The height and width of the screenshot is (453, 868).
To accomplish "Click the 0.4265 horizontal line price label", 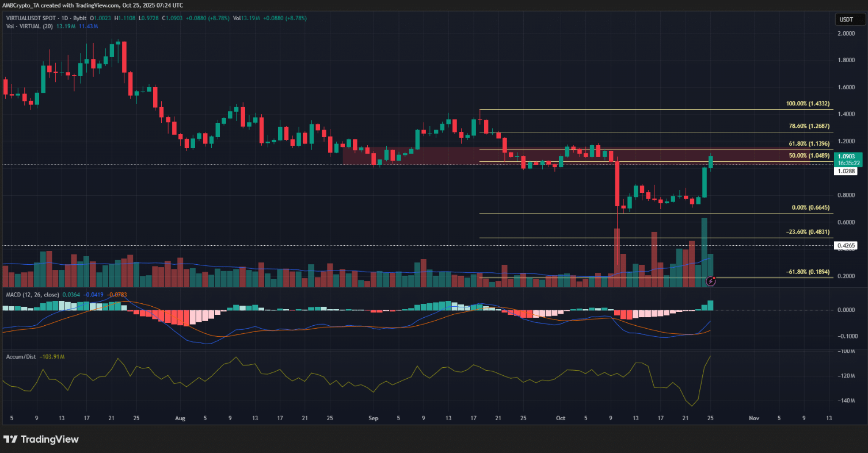I will point(847,246).
